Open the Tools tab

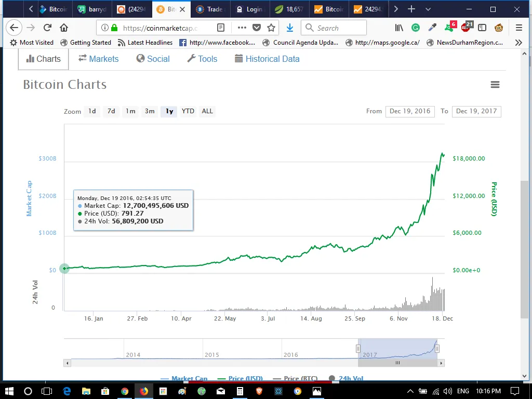coord(202,59)
